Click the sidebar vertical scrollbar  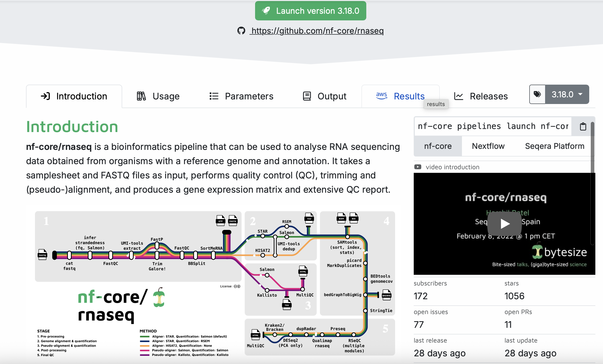tap(593, 184)
